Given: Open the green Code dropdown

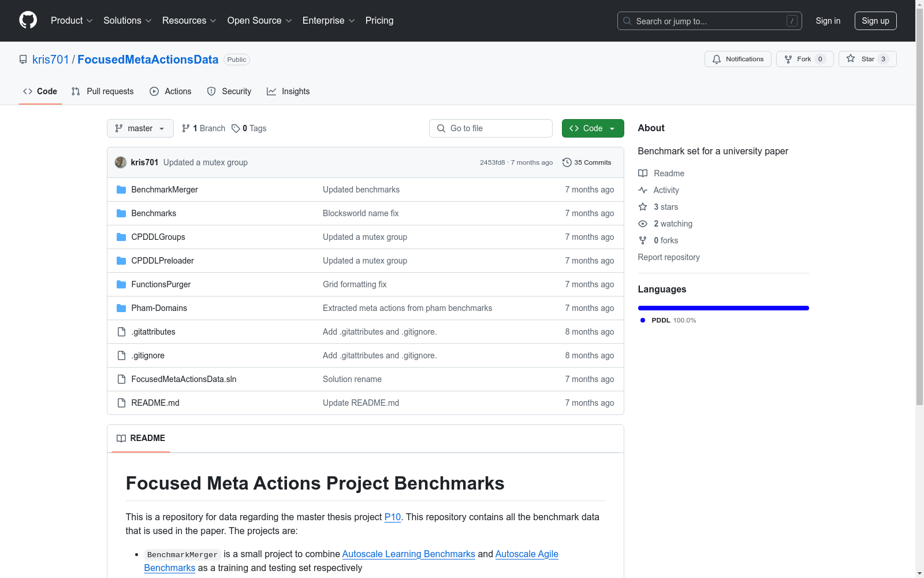Looking at the screenshot, I should (593, 128).
